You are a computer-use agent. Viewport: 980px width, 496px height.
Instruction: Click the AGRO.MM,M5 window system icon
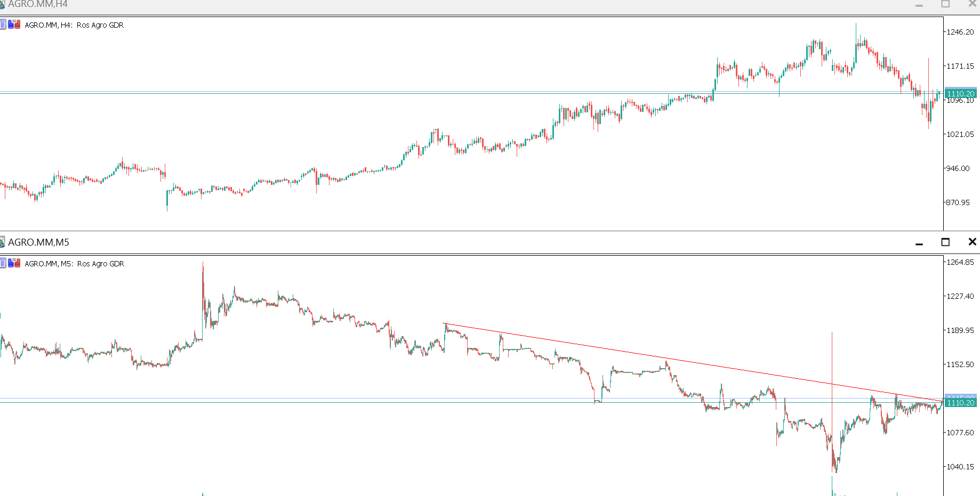point(2,242)
